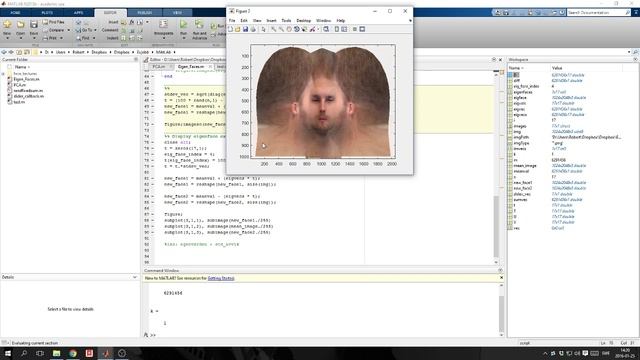
Task: Click the Run and Advance icon
Action: coord(199,24)
